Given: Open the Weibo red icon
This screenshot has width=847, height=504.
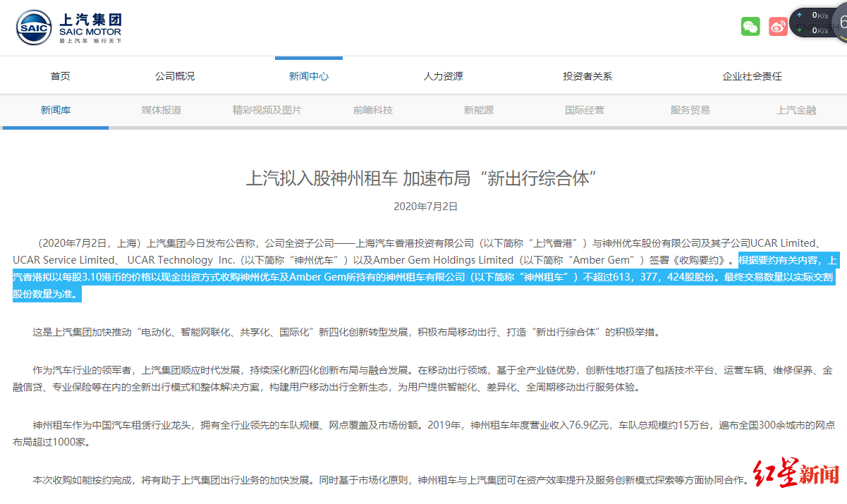Looking at the screenshot, I should tap(778, 27).
